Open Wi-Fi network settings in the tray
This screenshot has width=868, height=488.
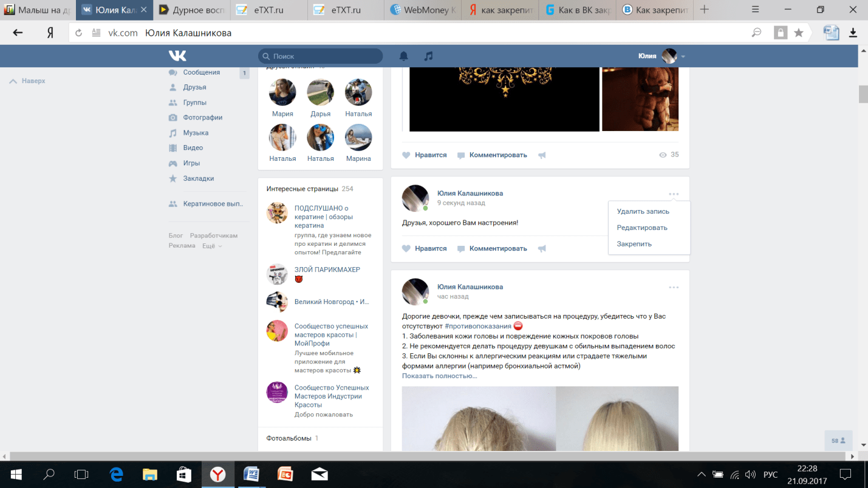735,475
